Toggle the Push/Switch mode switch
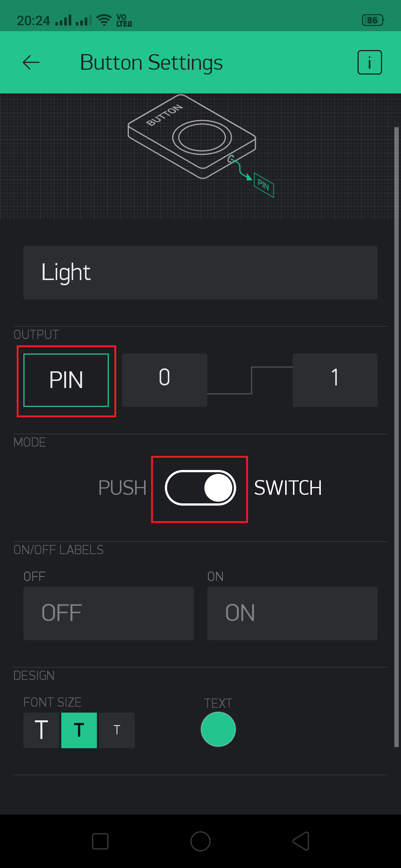This screenshot has height=868, width=401. (200, 488)
